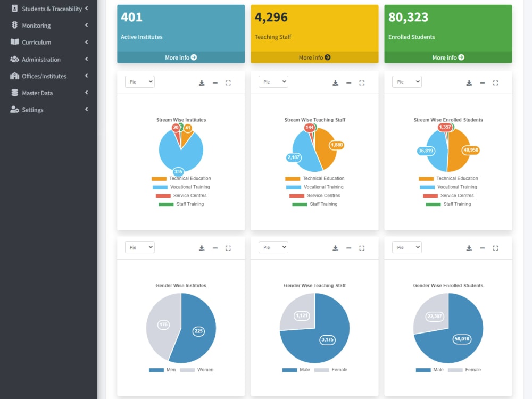Image resolution: width=532 pixels, height=399 pixels.
Task: Click the Administration users icon
Action: coord(14,59)
